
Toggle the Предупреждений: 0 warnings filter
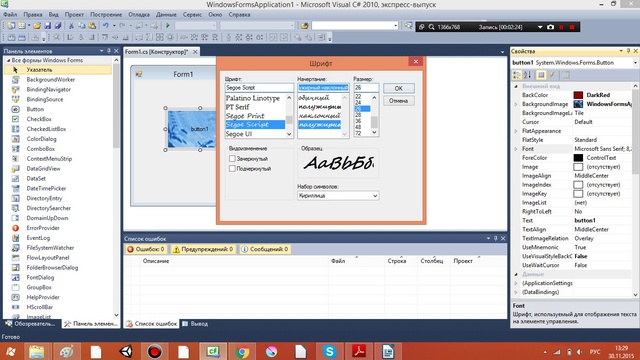(x=203, y=249)
